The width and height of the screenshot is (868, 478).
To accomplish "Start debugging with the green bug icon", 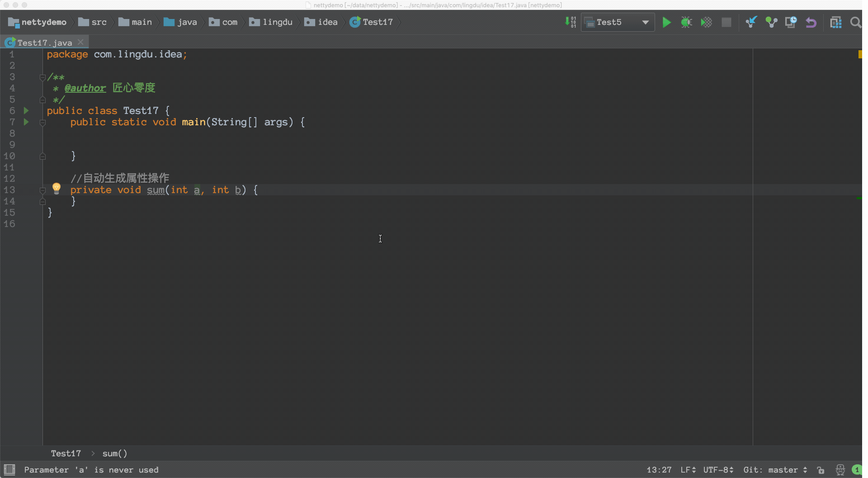I will (x=686, y=22).
